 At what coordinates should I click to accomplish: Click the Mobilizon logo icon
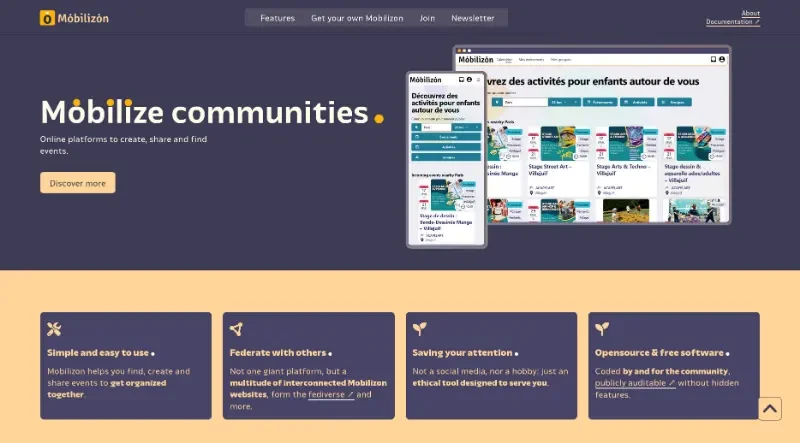(47, 18)
